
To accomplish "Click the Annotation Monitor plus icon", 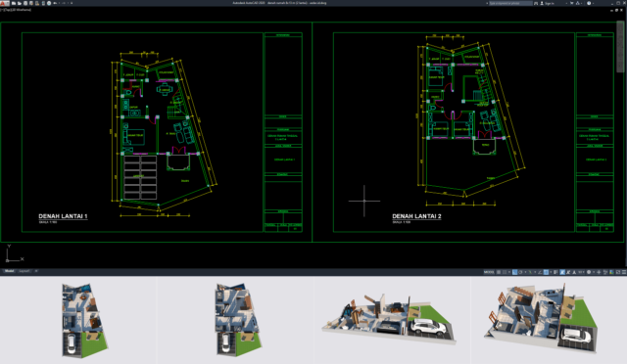I will point(599,272).
